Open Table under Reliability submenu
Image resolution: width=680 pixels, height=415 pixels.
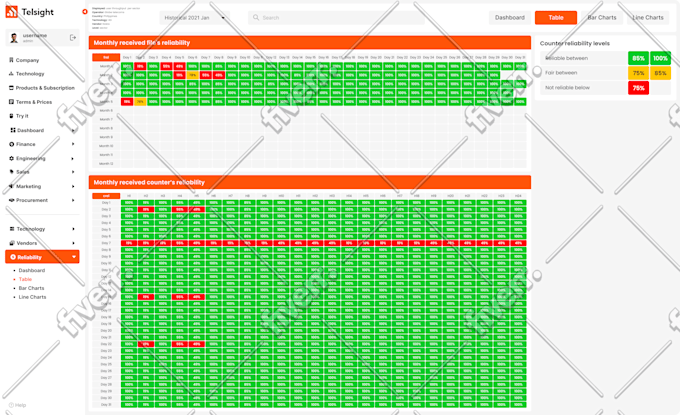(x=25, y=279)
